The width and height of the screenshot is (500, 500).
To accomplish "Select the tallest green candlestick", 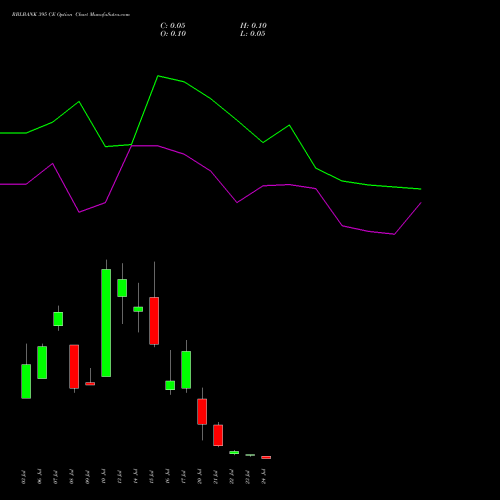I will pos(106,323).
